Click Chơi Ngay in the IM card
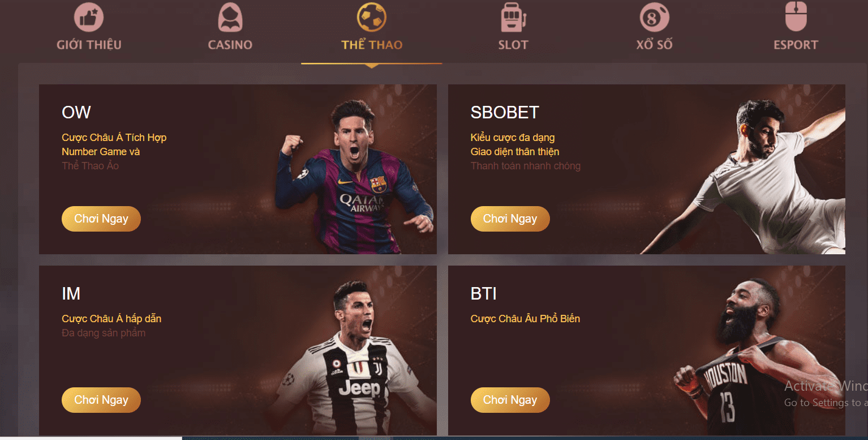 pos(101,400)
